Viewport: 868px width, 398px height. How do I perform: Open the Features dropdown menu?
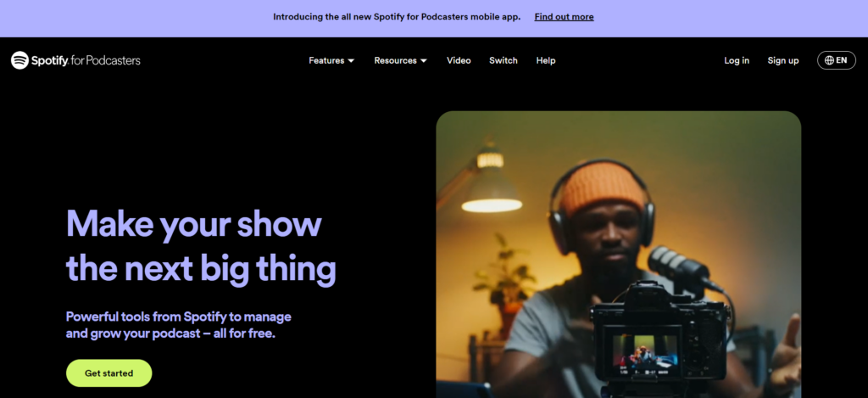coord(331,60)
